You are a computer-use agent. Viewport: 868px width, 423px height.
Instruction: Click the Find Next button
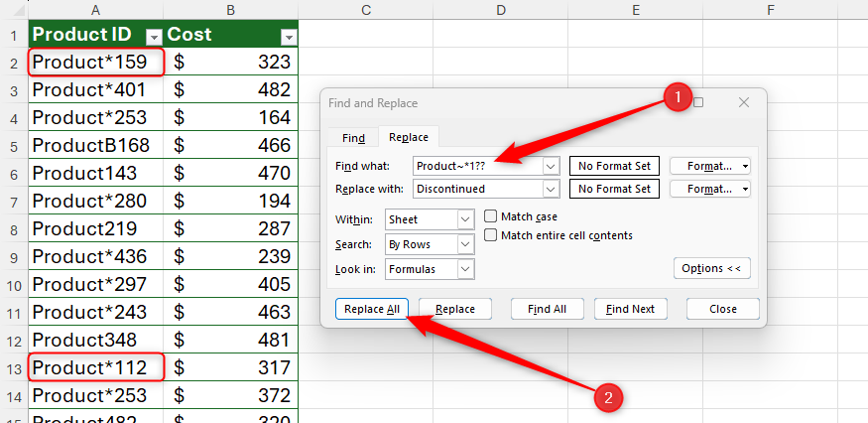coord(630,309)
